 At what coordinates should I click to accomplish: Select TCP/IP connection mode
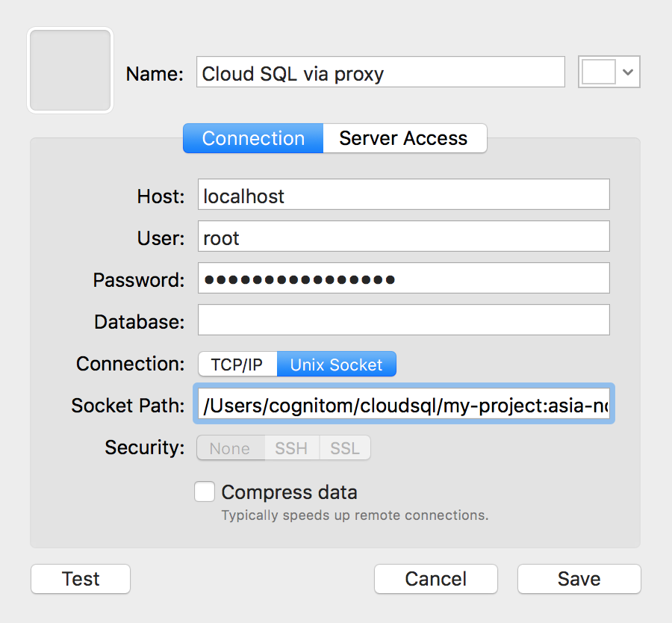click(237, 364)
